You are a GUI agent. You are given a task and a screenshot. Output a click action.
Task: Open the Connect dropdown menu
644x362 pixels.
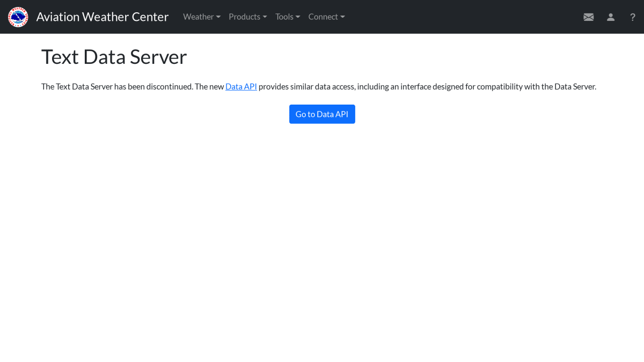pyautogui.click(x=326, y=17)
